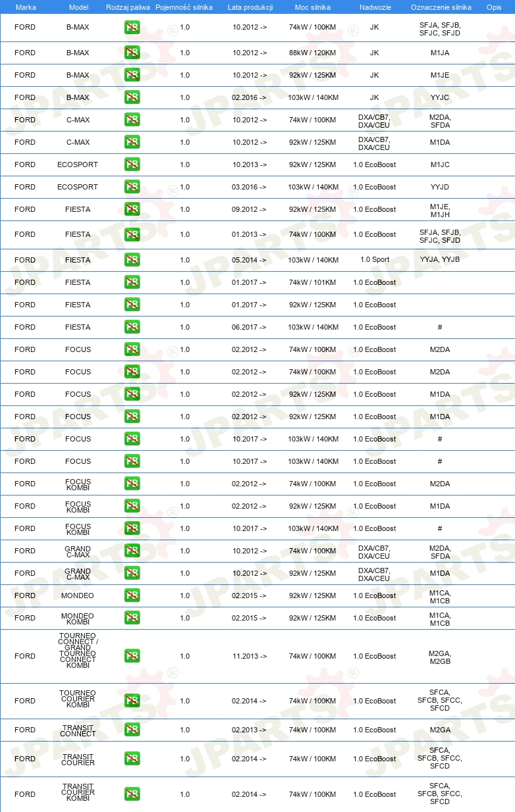Click fuel icon in B-MAX 74kW/100KM row
The image size is (515, 812).
132,28
